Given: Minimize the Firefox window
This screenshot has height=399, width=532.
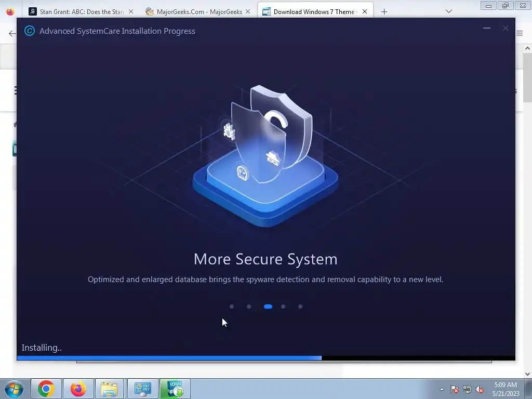Looking at the screenshot, I should 488,6.
